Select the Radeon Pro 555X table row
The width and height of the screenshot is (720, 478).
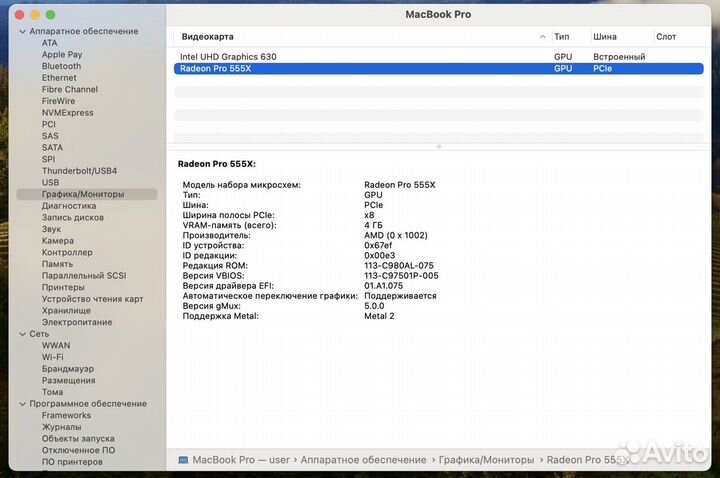tap(439, 68)
